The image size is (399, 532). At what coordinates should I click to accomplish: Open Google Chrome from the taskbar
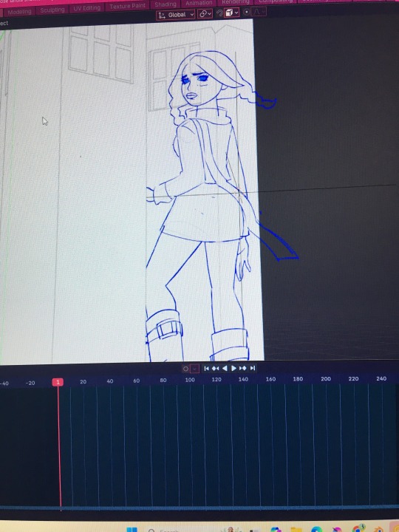358,529
